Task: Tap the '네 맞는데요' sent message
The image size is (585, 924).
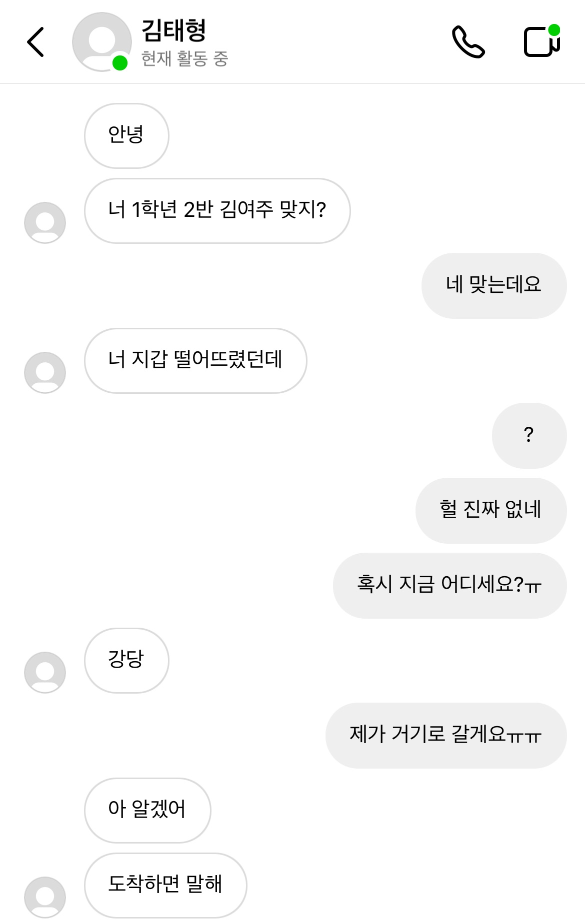Action: tap(493, 286)
